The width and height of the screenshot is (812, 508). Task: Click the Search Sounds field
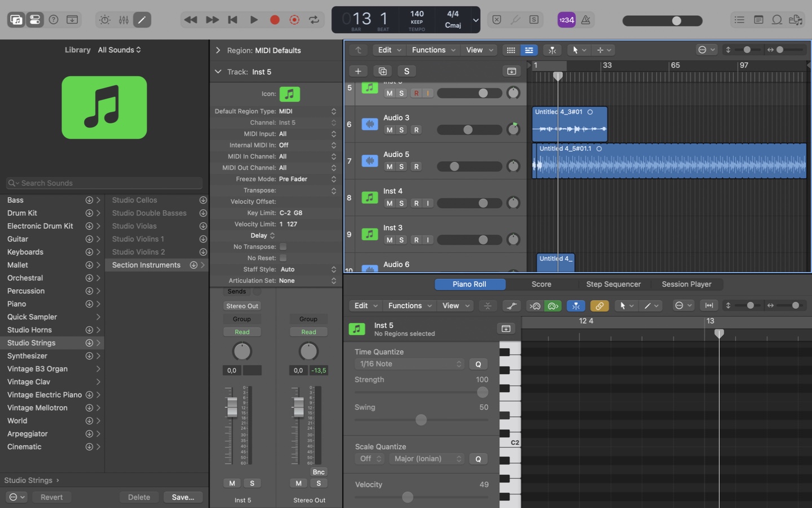coord(104,183)
